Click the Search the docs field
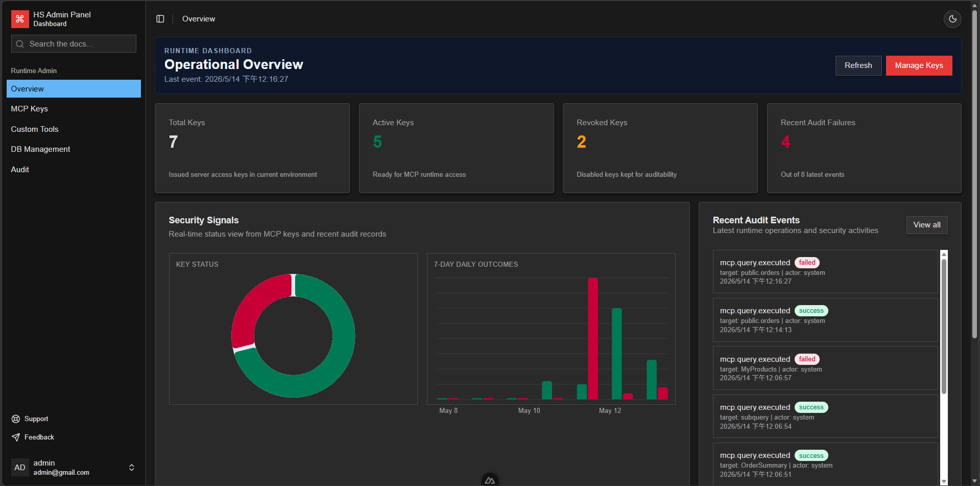 pos(74,44)
